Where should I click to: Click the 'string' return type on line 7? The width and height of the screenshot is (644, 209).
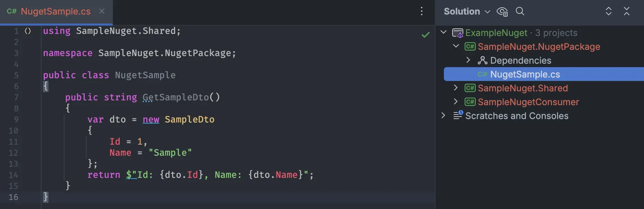(120, 98)
